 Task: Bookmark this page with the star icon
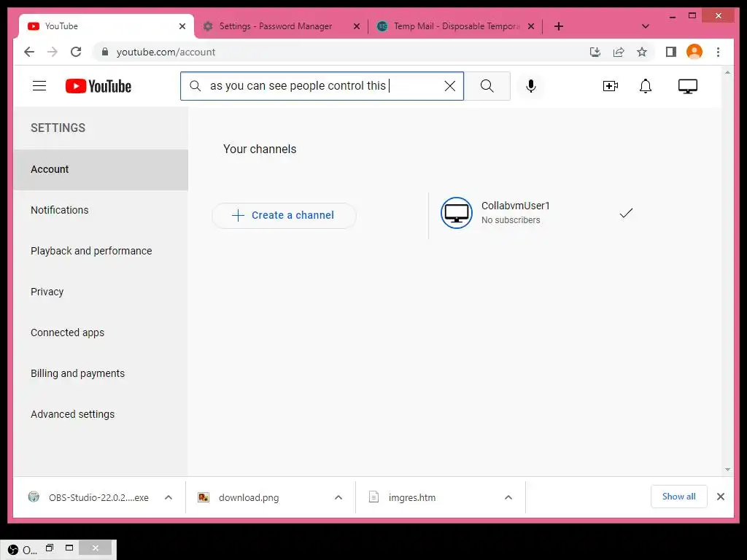tap(642, 52)
